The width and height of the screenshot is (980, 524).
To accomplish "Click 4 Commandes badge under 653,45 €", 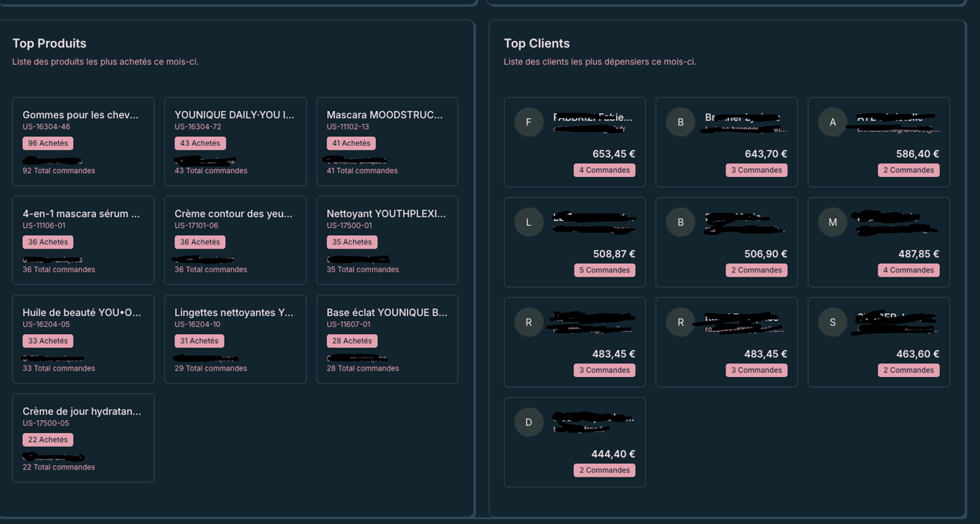I will [605, 171].
